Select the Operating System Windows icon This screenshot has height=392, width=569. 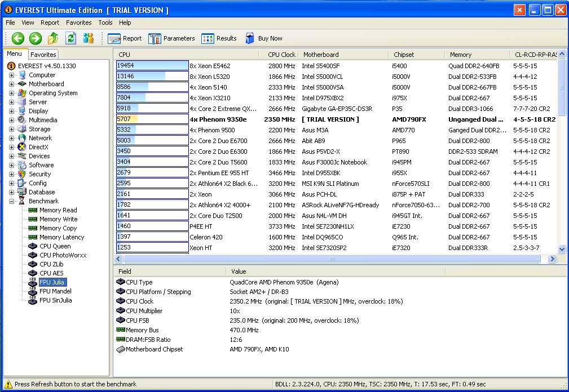coord(22,93)
